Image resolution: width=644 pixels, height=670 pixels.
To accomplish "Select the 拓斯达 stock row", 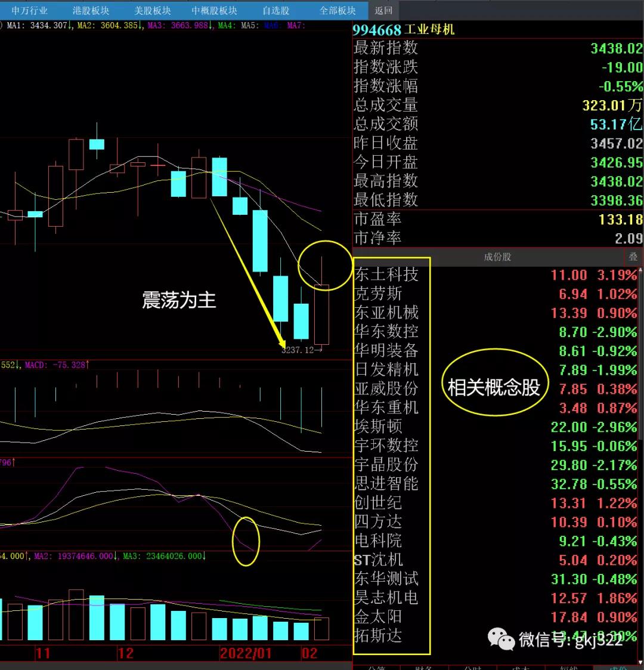I will pyautogui.click(x=496, y=636).
